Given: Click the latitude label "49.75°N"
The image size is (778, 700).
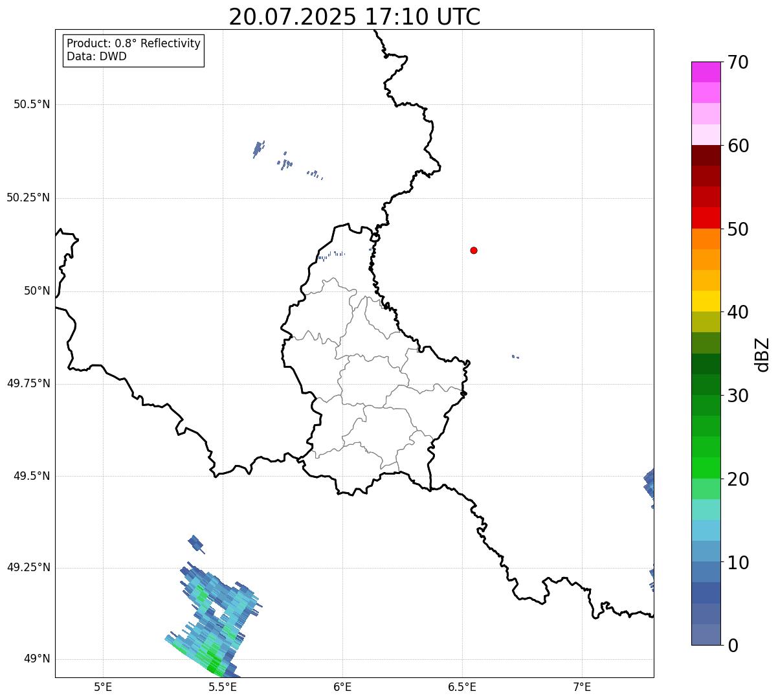Looking at the screenshot, I should [x=28, y=383].
